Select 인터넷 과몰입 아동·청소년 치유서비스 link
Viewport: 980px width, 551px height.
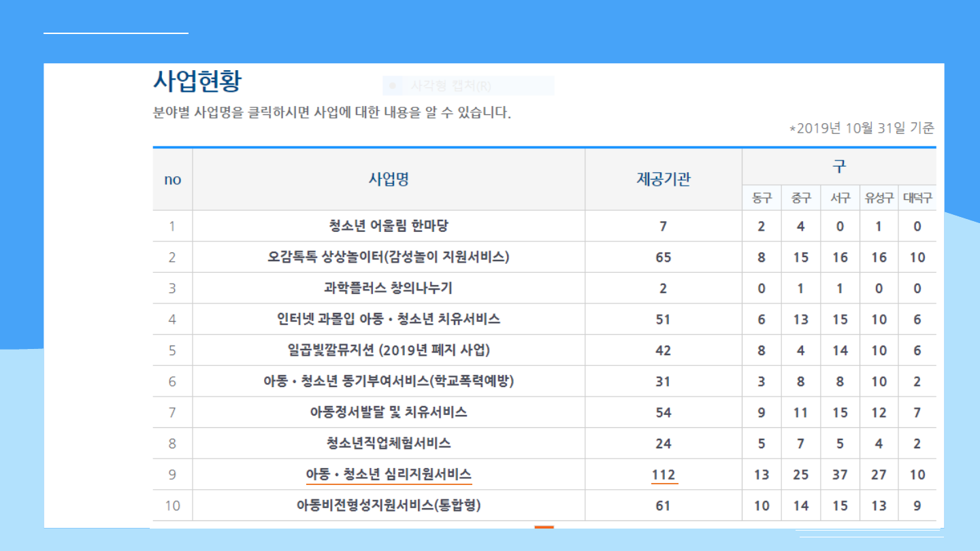[389, 319]
